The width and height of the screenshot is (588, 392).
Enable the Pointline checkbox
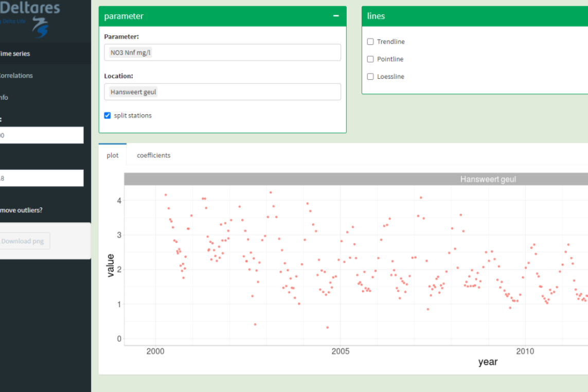click(x=370, y=59)
